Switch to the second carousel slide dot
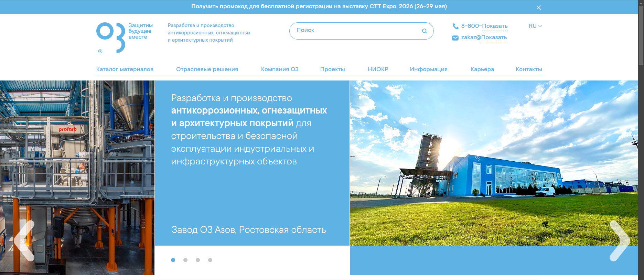Screen dimensions: 644x280 pyautogui.click(x=185, y=260)
